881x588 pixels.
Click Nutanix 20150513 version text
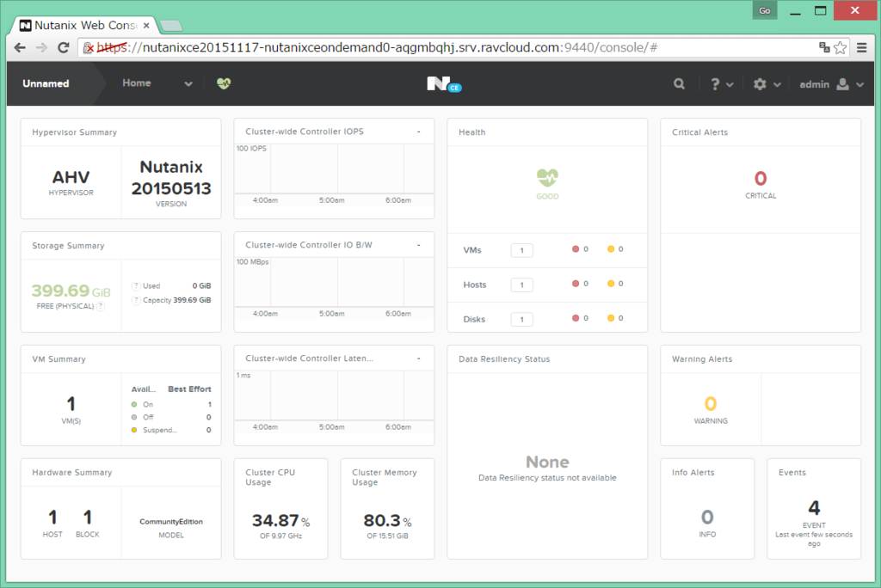[x=171, y=177]
